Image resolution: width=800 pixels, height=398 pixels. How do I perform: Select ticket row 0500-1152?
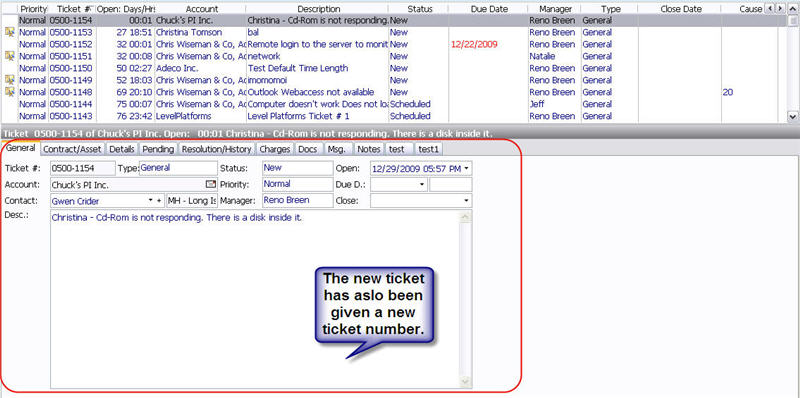pyautogui.click(x=394, y=44)
